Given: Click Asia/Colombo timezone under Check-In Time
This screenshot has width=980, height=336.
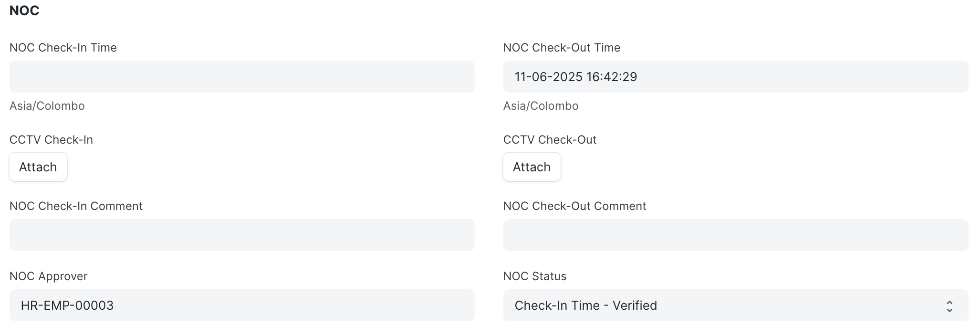Looking at the screenshot, I should click(x=47, y=106).
